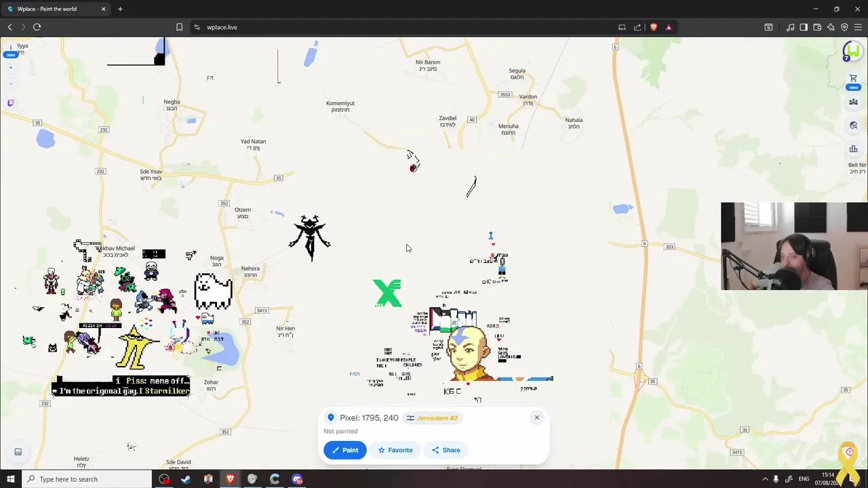Open the user profile avatar with level 7
Screen dimensions: 868x488
pos(853,51)
